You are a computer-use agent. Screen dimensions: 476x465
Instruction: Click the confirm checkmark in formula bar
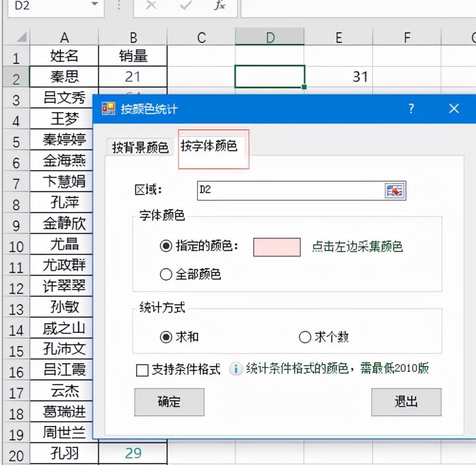(186, 5)
